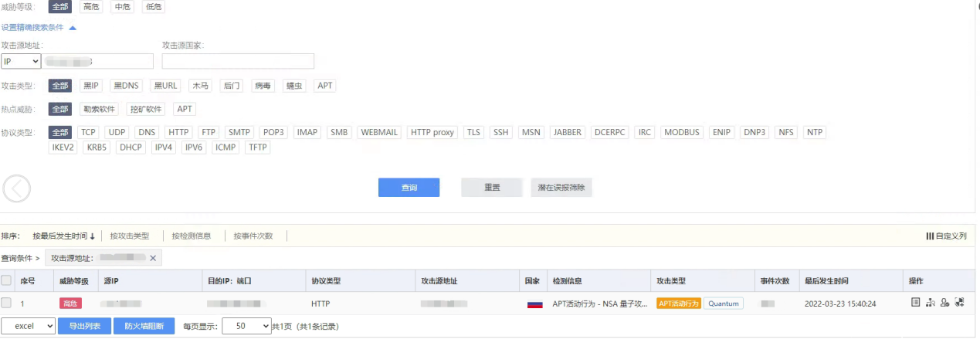Click the network topology trace icon

pyautogui.click(x=930, y=303)
